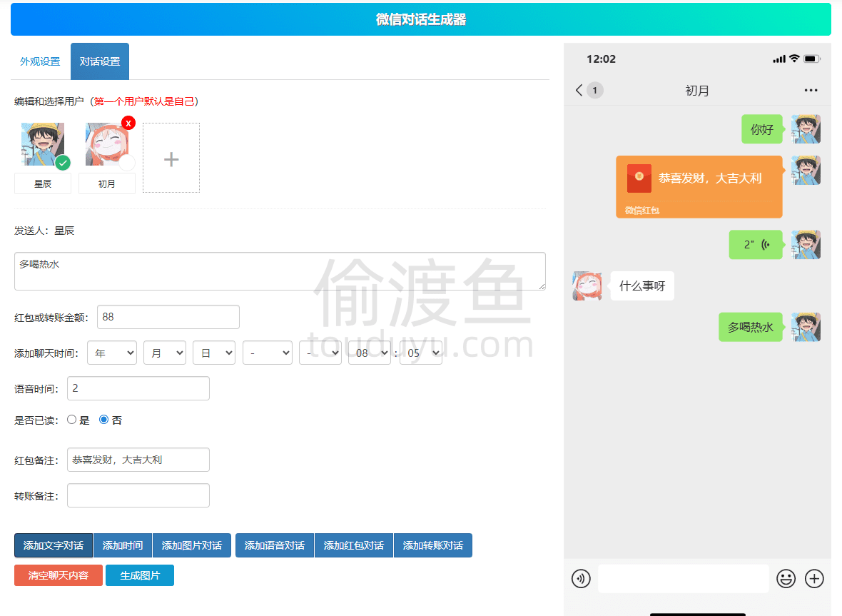
Task: Click avatar beside the 你好 message
Action: 806,129
